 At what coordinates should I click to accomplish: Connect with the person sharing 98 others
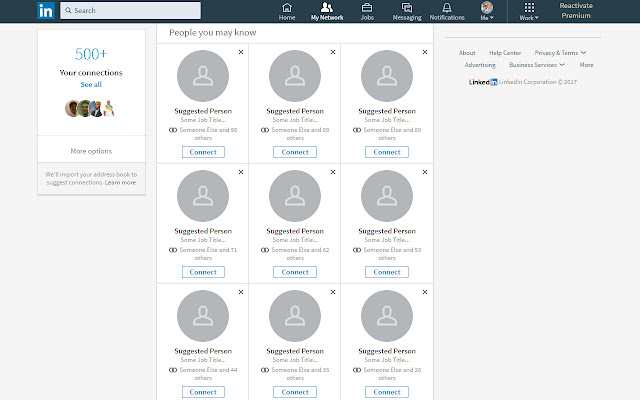pos(203,152)
